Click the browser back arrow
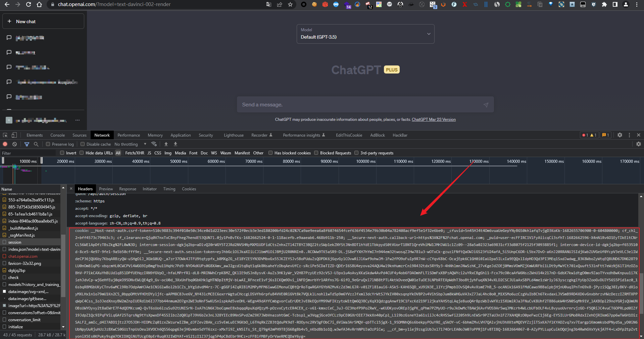The image size is (644, 339). pyautogui.click(x=7, y=4)
